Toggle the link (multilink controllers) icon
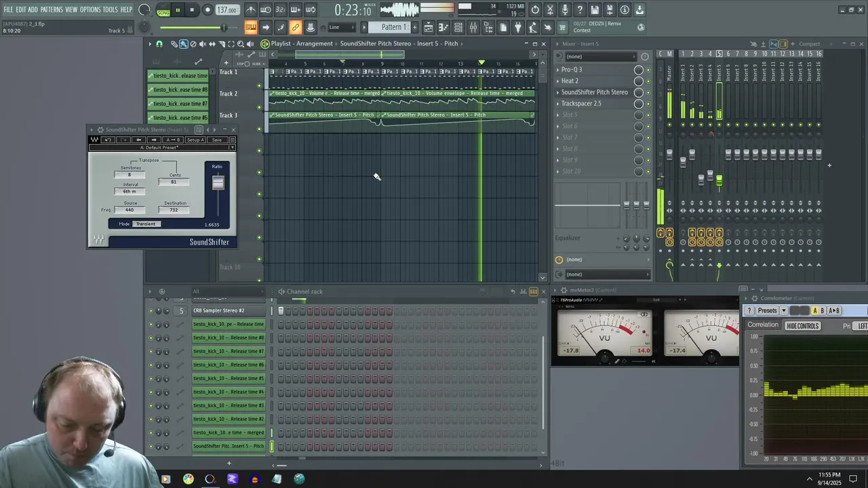The height and width of the screenshot is (488, 868). point(295,27)
